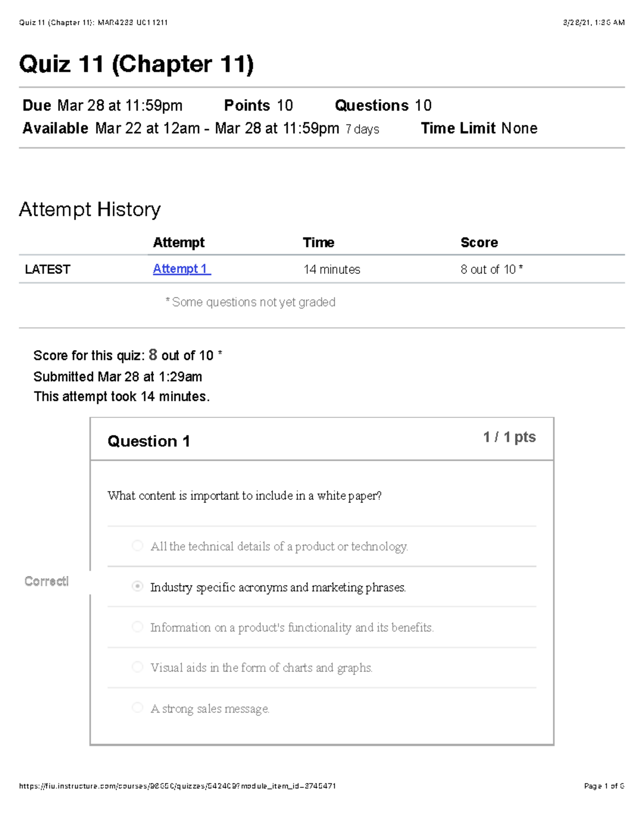Click the 'Page 1 of 6' footer text
The width and height of the screenshot is (644, 834).
[x=604, y=786]
